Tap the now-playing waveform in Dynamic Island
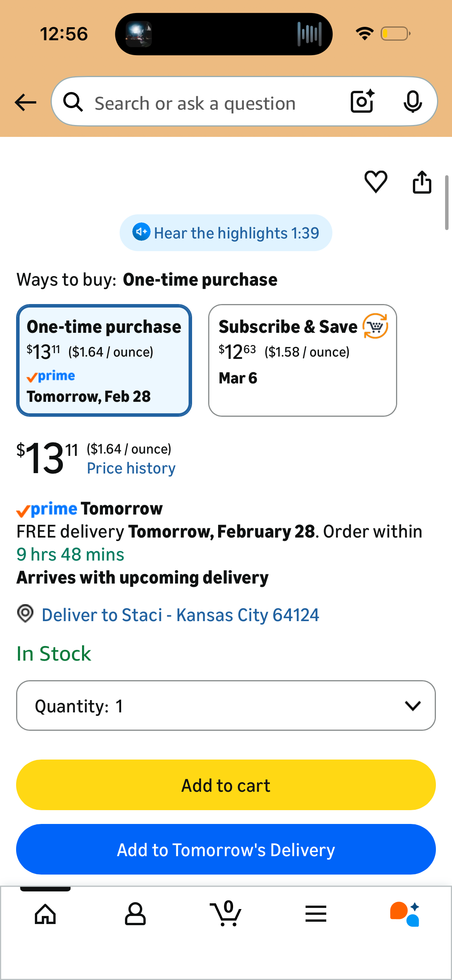 tap(309, 34)
